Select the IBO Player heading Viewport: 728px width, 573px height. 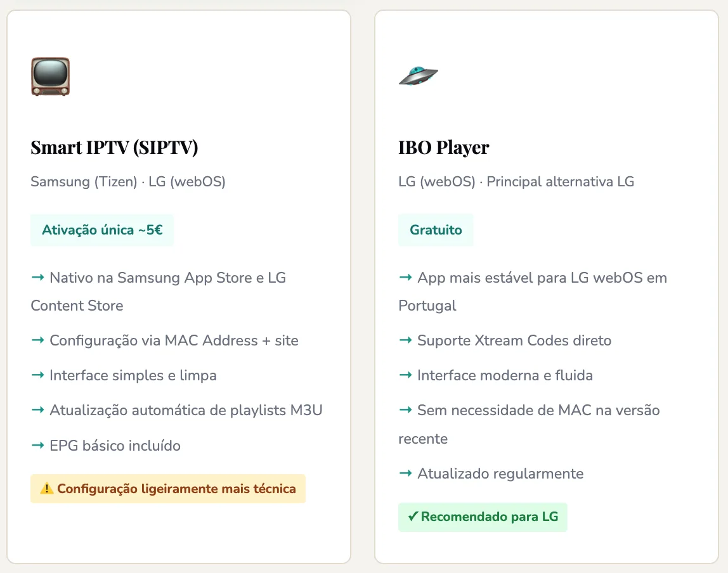point(443,147)
